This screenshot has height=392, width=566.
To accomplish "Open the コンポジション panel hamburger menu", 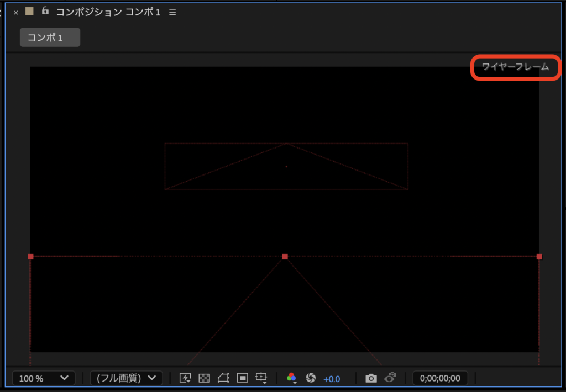I will [172, 12].
